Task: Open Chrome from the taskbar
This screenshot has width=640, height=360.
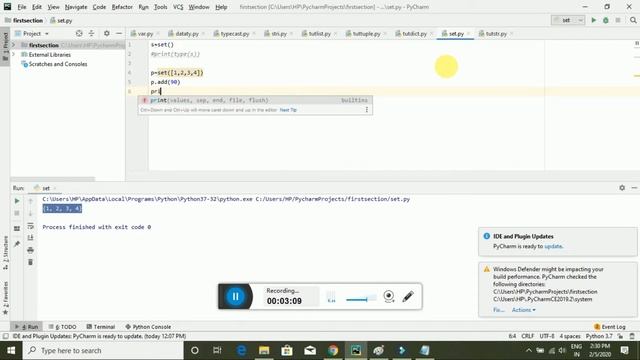Action: [x=333, y=351]
